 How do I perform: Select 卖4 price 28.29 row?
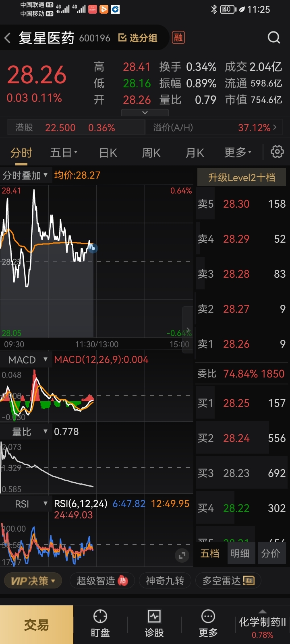[242, 239]
